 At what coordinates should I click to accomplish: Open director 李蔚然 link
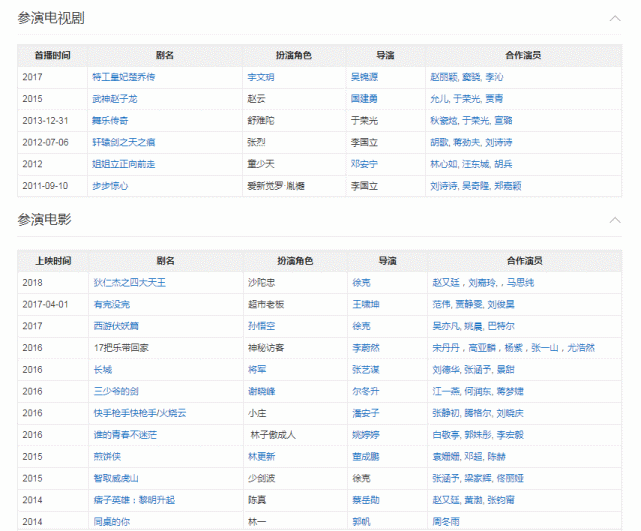tap(366, 348)
